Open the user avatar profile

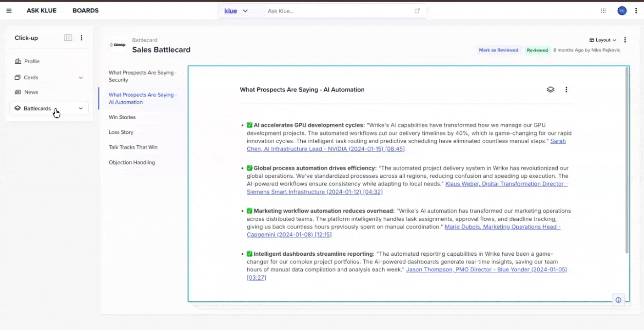pyautogui.click(x=622, y=11)
